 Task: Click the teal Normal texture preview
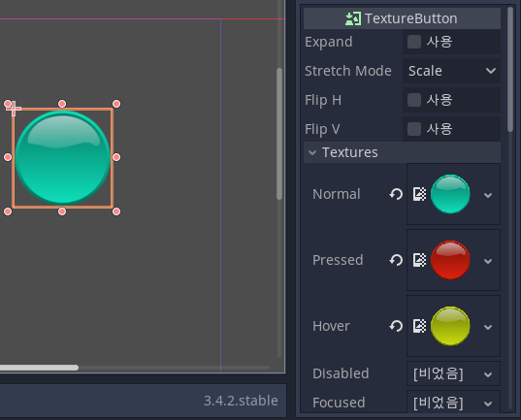pos(450,194)
